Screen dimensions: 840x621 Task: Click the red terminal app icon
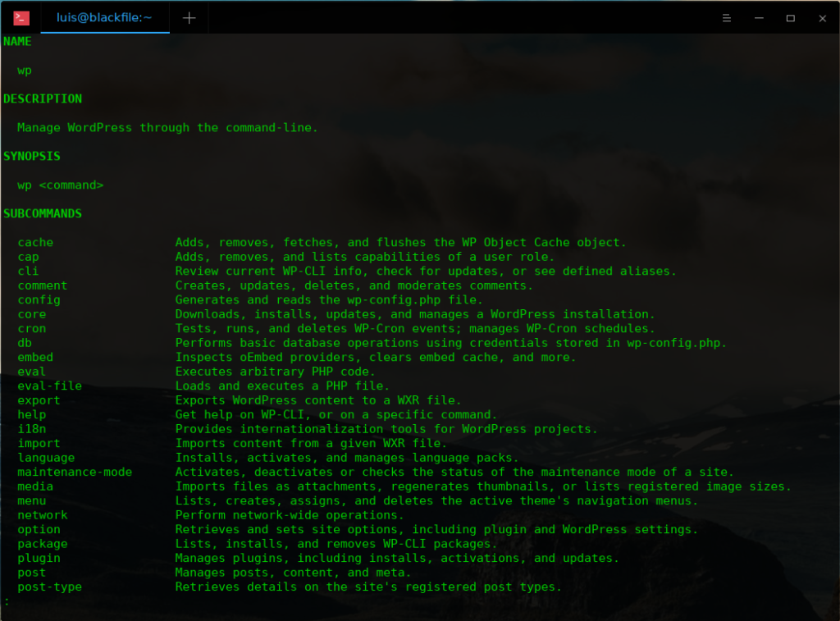[21, 18]
